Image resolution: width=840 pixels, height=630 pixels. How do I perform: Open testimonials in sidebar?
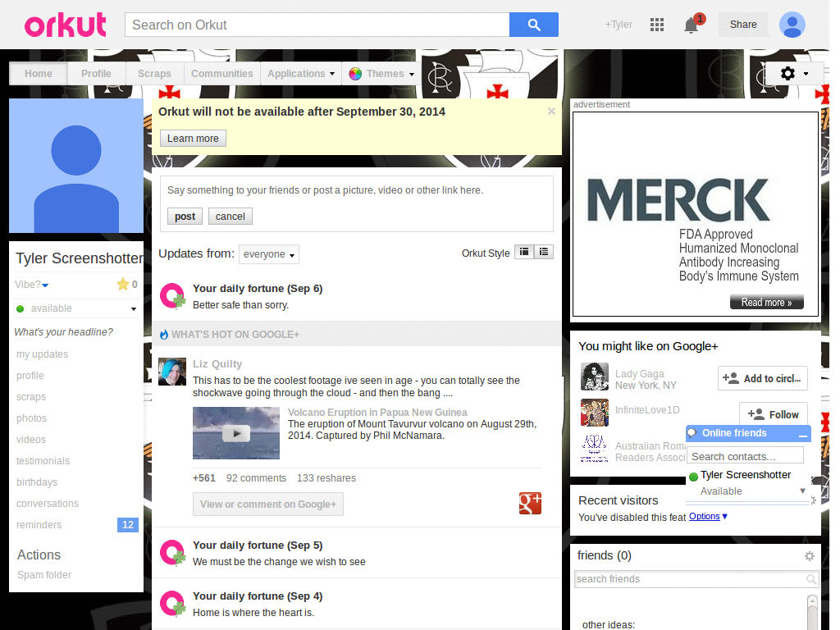[43, 461]
